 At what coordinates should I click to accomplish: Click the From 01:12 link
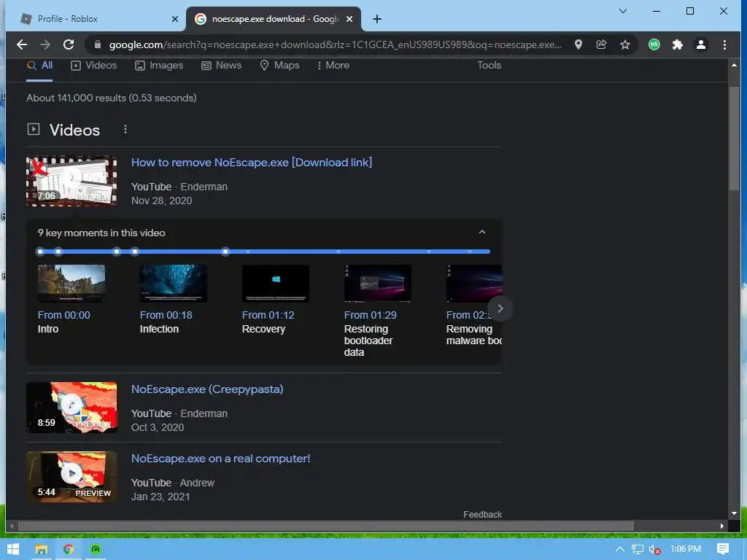click(268, 315)
